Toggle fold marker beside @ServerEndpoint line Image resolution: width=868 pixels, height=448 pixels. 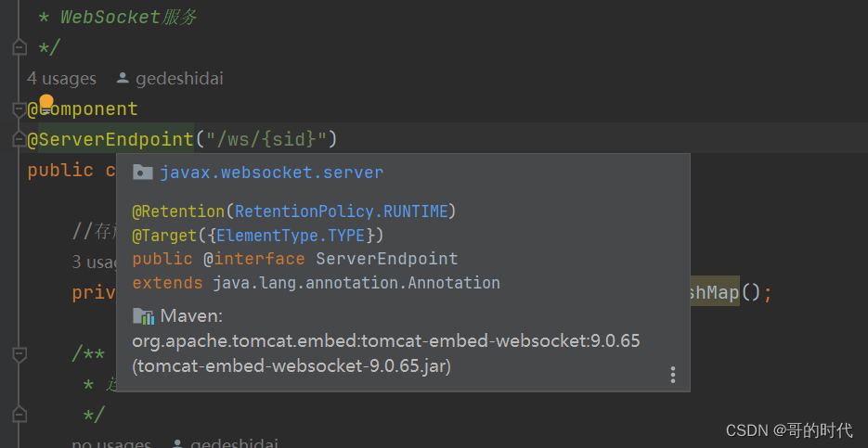(19, 140)
